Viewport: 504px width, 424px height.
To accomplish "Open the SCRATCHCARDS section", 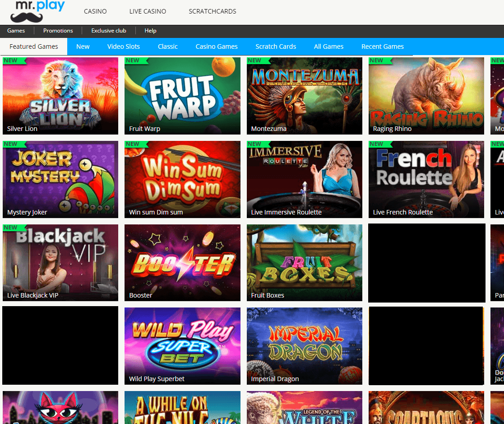I will (x=213, y=11).
